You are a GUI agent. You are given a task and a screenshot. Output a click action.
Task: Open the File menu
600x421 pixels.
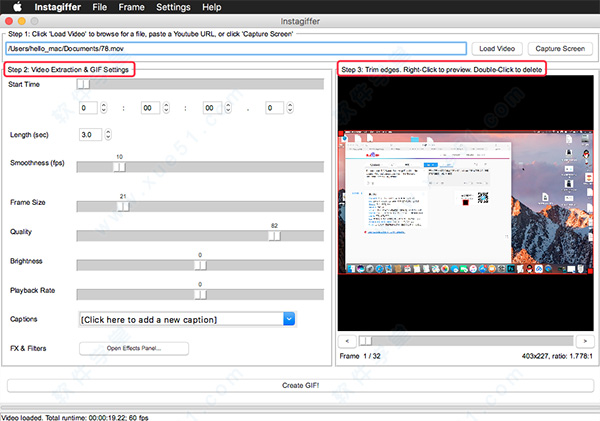99,7
